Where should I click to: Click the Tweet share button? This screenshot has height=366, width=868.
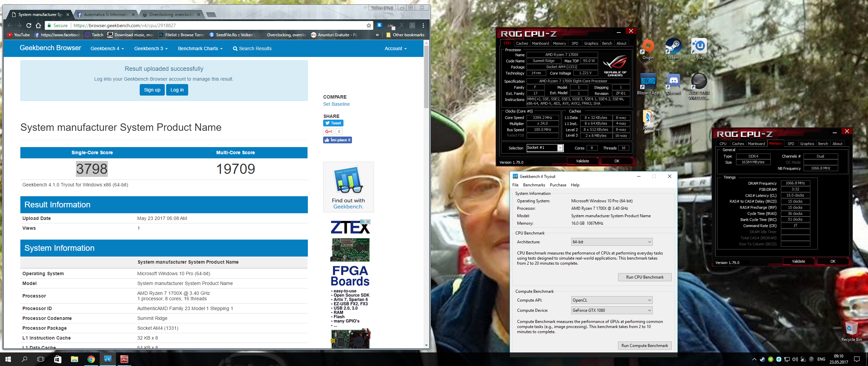coord(333,123)
